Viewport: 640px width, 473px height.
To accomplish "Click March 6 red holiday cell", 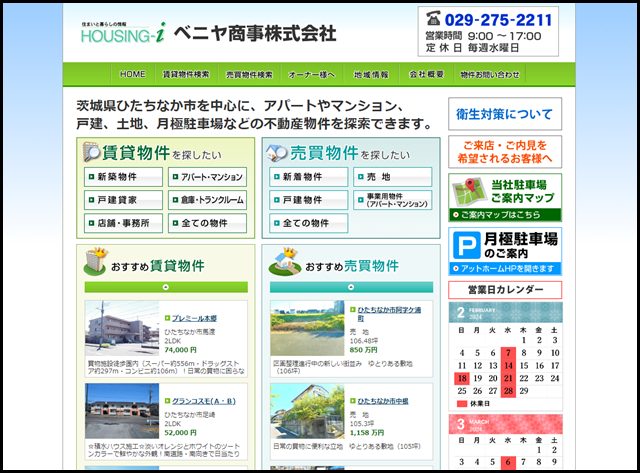I will point(508,462).
